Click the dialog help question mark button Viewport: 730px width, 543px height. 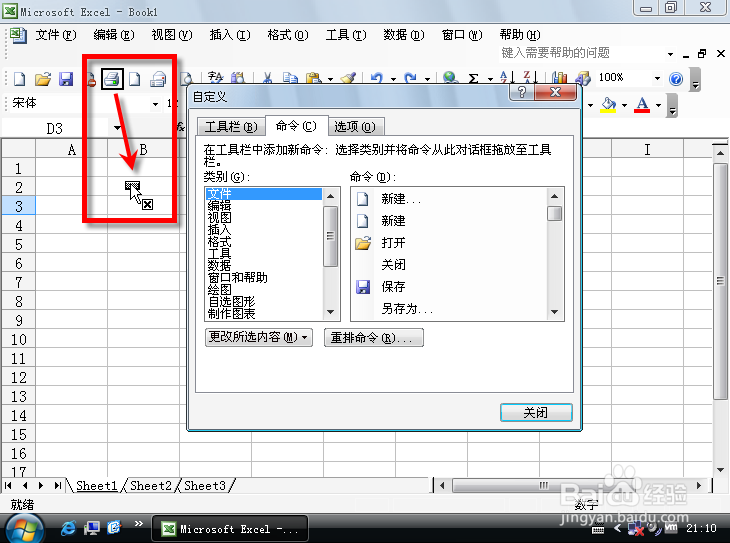tap(522, 92)
